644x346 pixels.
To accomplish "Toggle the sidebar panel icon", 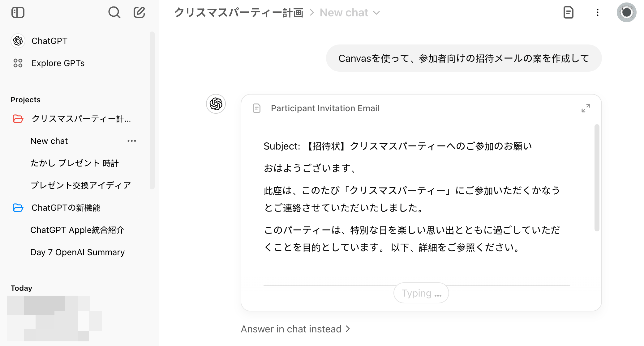I will (x=18, y=13).
